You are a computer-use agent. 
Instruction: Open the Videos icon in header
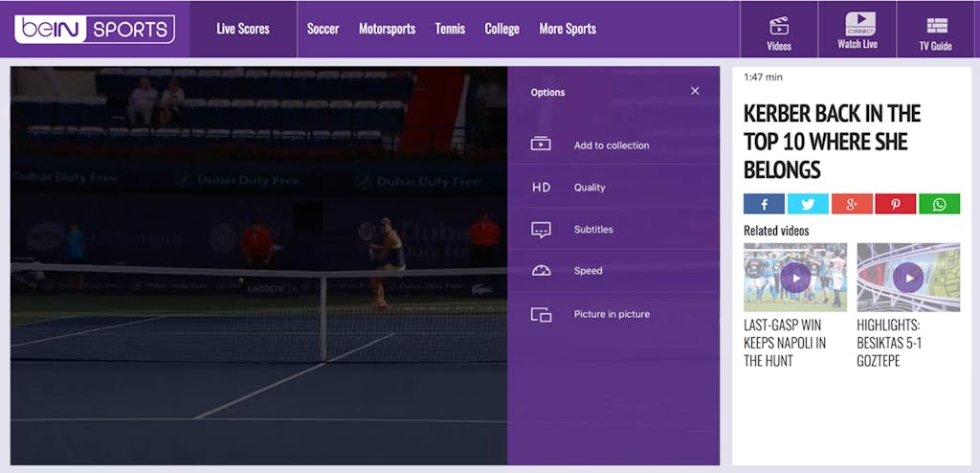click(x=779, y=31)
